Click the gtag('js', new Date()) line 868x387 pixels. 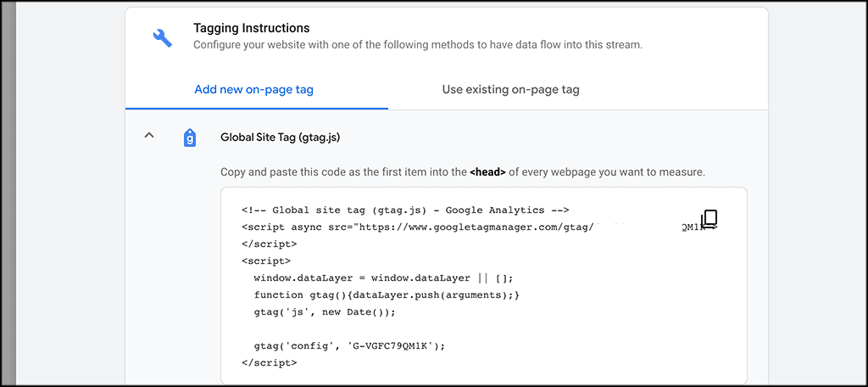coord(324,311)
